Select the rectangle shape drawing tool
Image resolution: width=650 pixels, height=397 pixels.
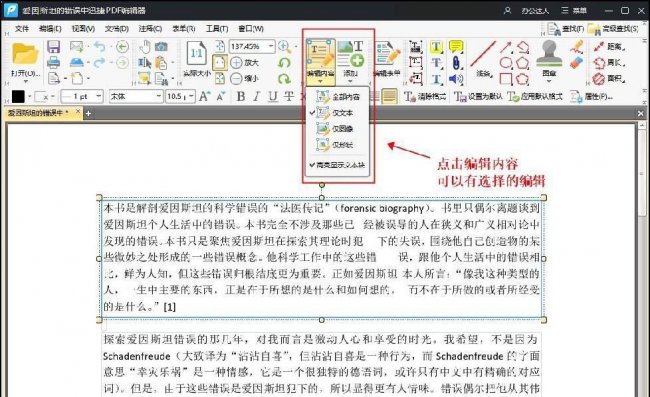pos(506,79)
